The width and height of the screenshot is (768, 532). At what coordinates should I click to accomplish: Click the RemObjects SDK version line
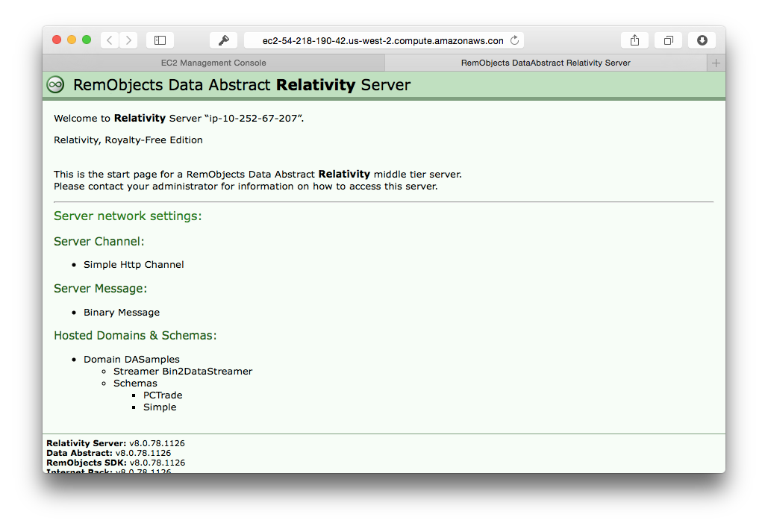coord(116,463)
